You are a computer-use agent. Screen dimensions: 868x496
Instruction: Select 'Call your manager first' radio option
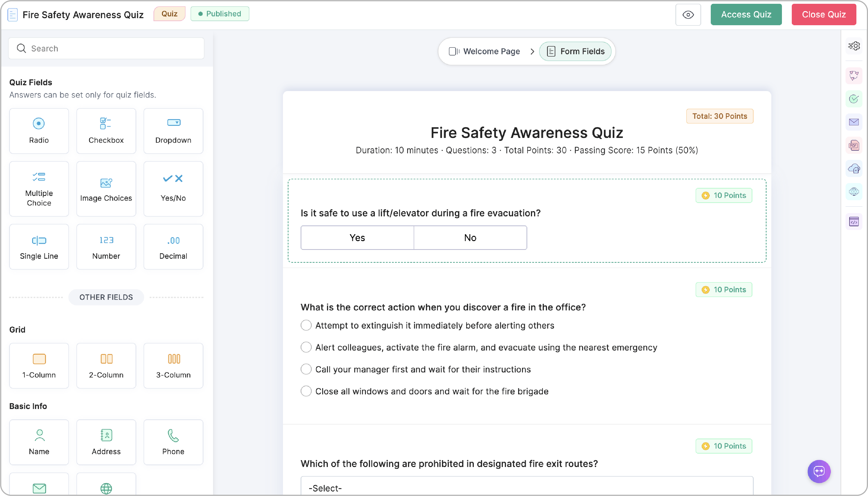pos(306,369)
